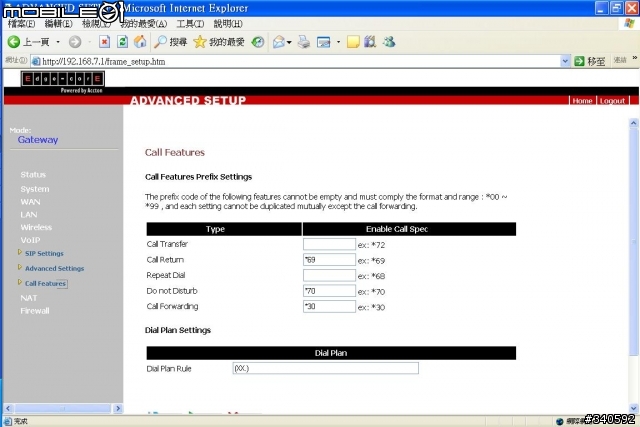The image size is (640, 427).
Task: Open the 我的最愛(A) menu
Action: click(144, 24)
